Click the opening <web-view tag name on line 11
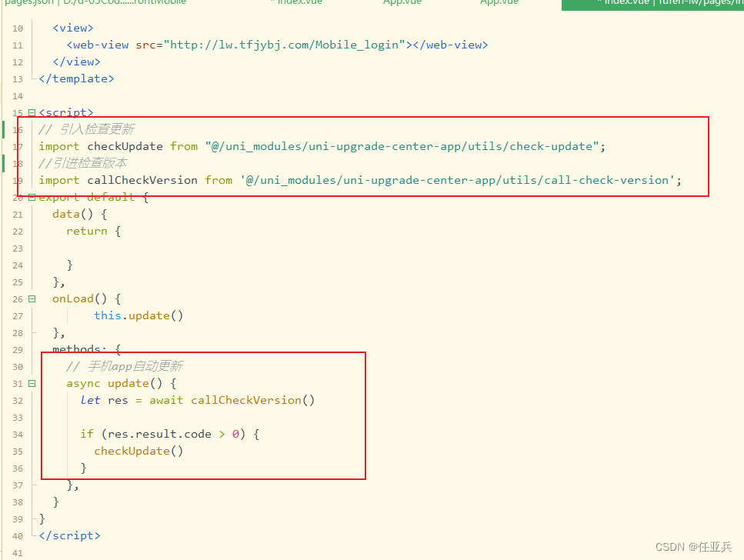Screen dimensions: 744x560 97,45
